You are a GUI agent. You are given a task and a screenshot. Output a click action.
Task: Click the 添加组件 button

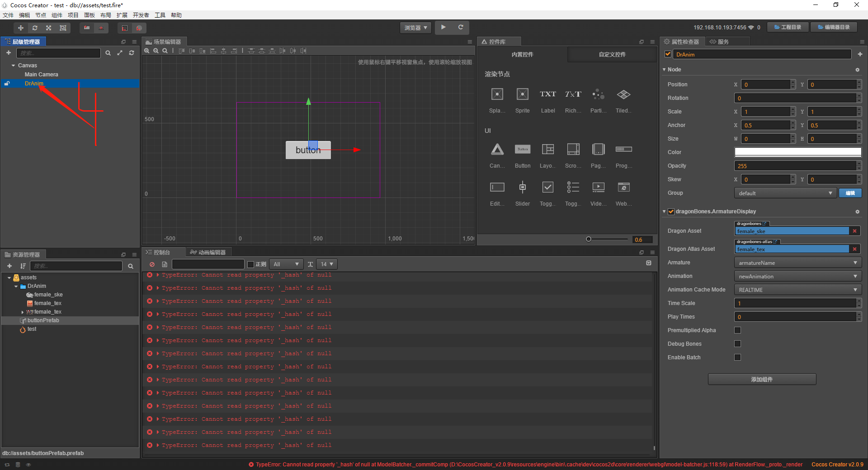(x=762, y=379)
